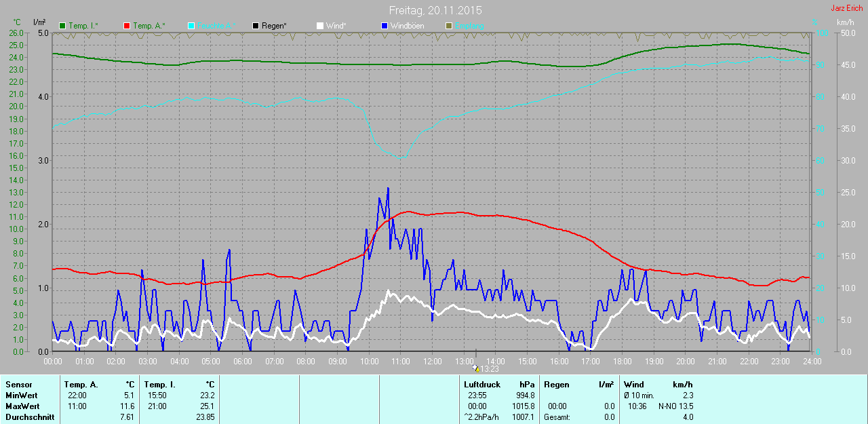Click the white Wind legend square

pyautogui.click(x=320, y=26)
